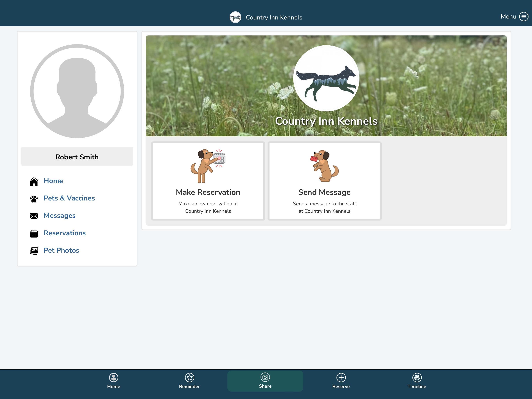Switch to the Reserve tab label
532x399 pixels.
pos(341,387)
